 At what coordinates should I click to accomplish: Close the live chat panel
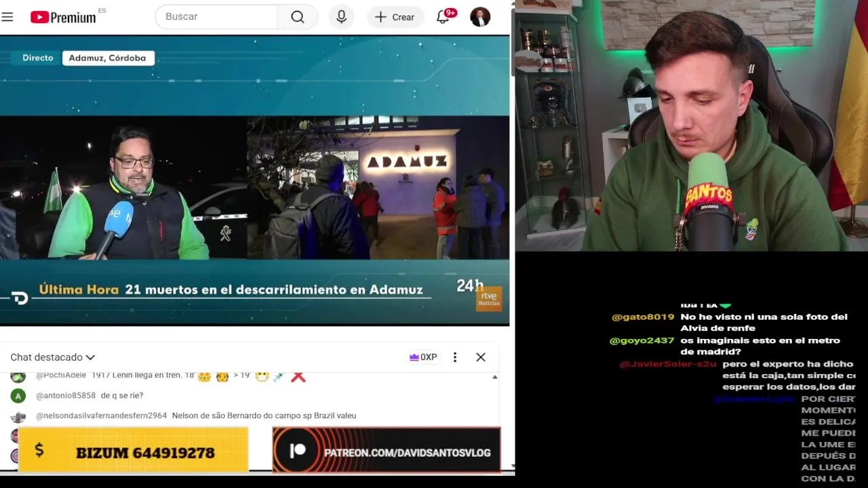pos(481,357)
